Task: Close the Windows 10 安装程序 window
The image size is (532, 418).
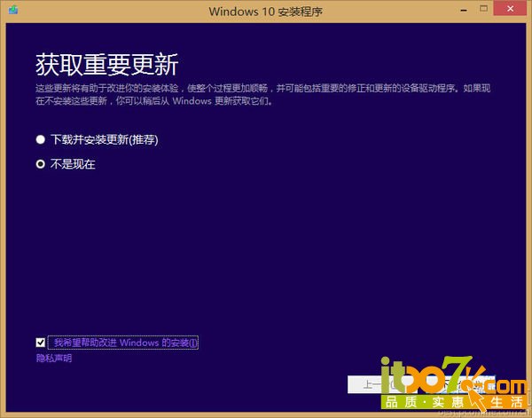Action: (511, 9)
